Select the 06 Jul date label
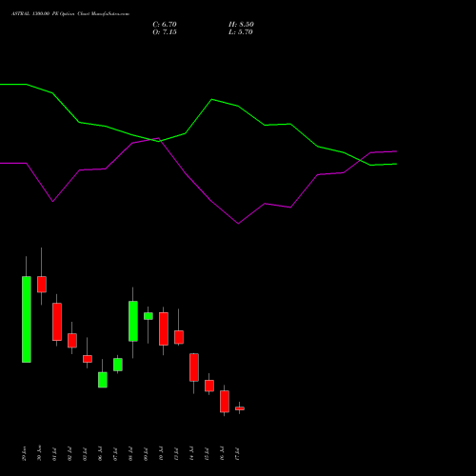The height and width of the screenshot is (476, 476). pos(101,454)
